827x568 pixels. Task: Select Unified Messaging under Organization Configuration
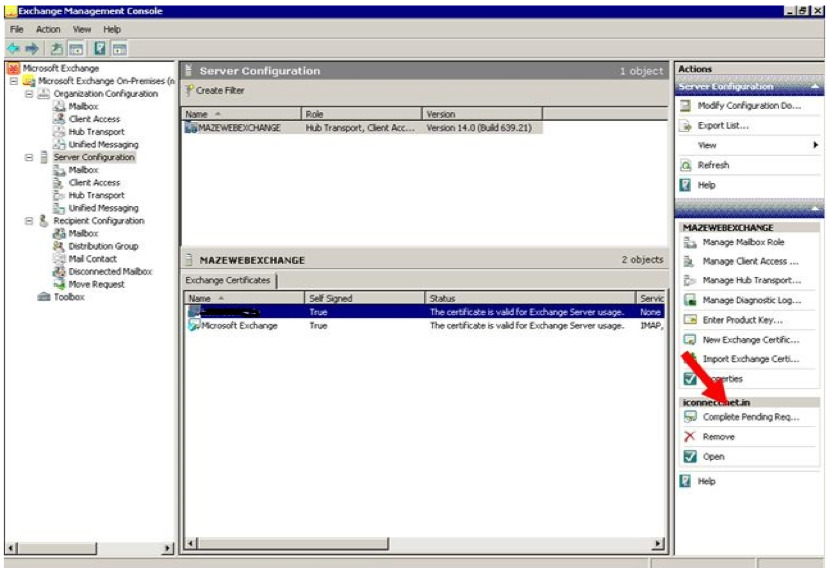point(103,144)
